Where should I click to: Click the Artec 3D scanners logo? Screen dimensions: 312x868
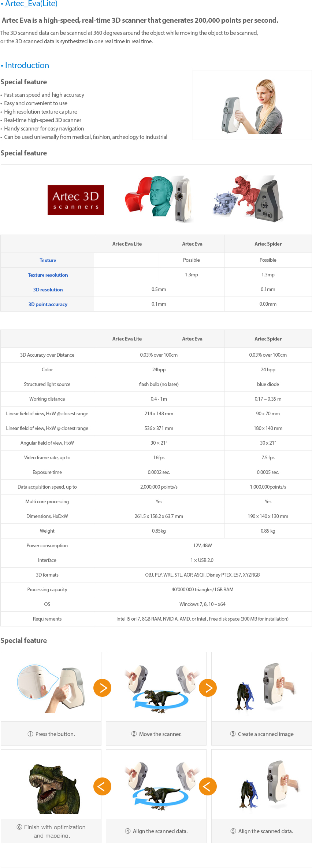76,200
